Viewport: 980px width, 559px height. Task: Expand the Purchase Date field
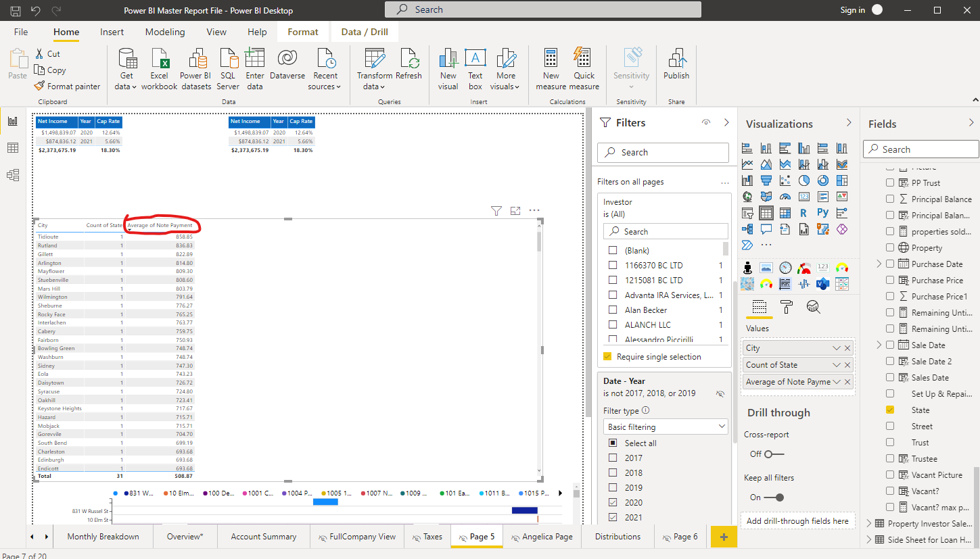[879, 264]
